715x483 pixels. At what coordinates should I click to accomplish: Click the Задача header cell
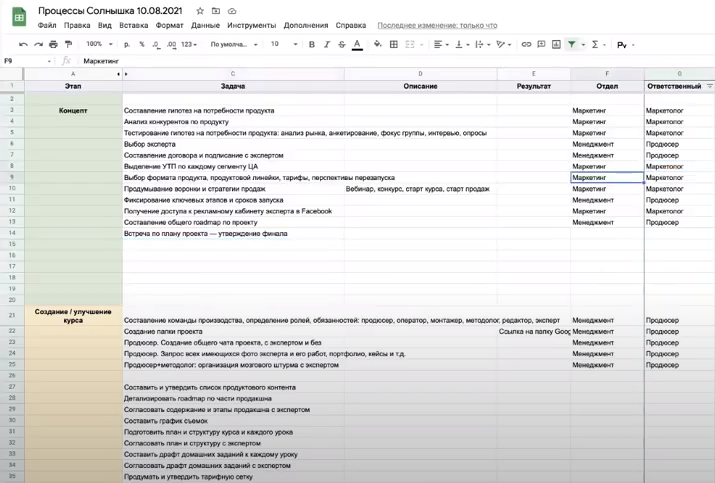coord(233,86)
